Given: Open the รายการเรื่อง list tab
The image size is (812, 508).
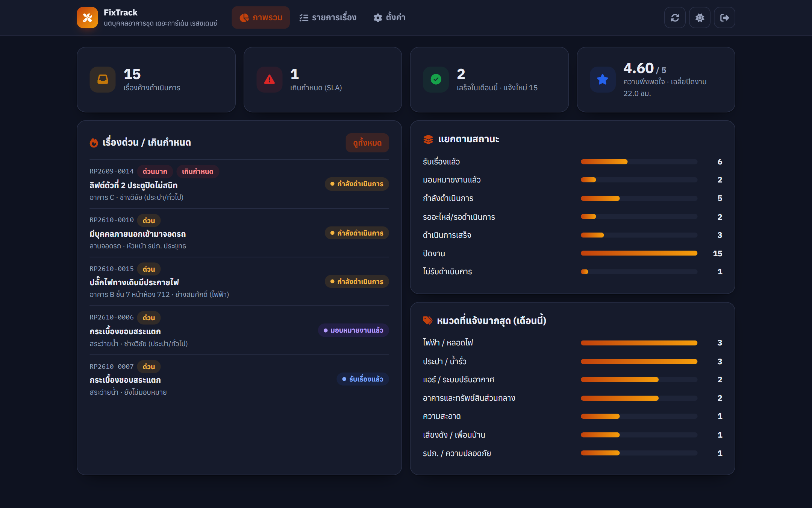Looking at the screenshot, I should click(x=328, y=17).
